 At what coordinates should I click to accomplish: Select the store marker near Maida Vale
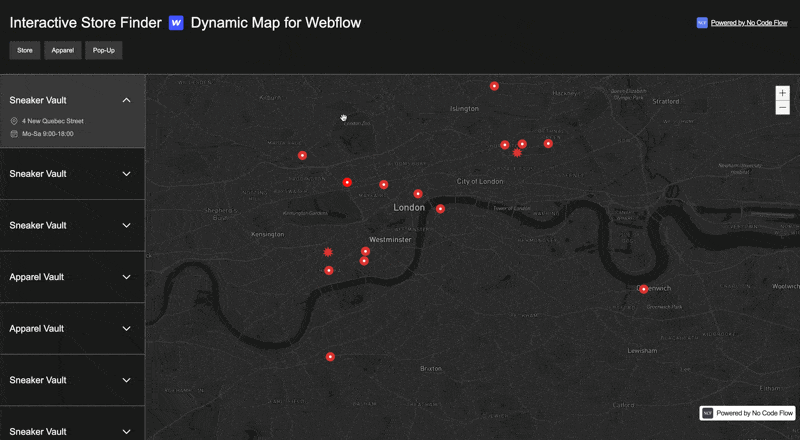[x=302, y=155]
